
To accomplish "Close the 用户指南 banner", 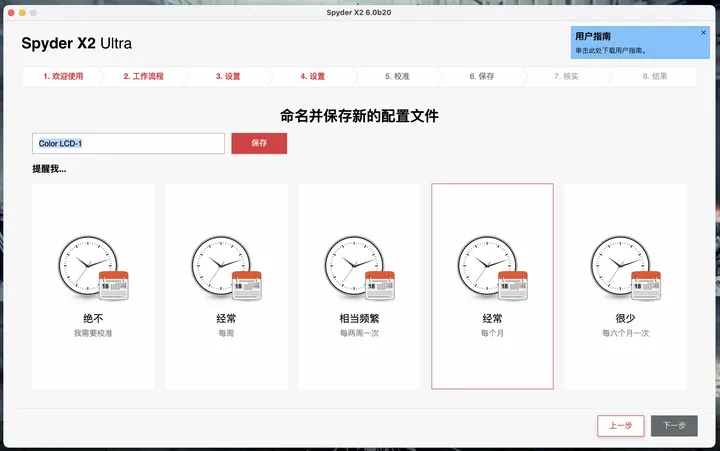I will (x=703, y=33).
